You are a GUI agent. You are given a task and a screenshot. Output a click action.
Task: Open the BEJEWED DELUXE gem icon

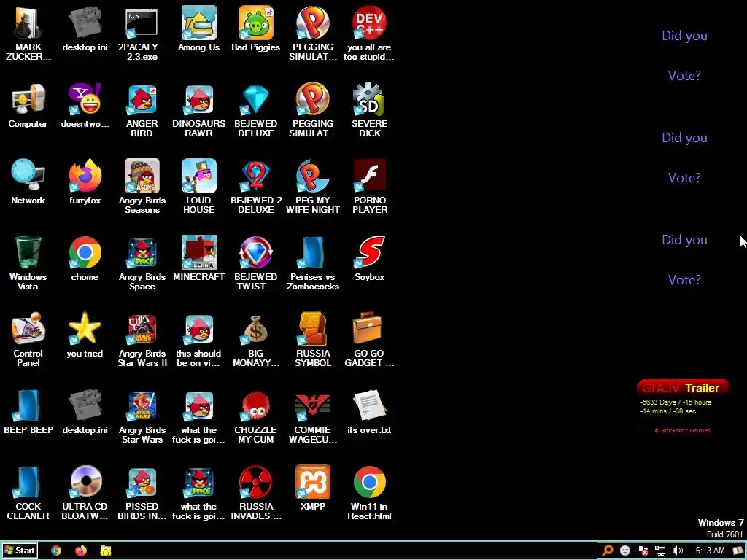(x=256, y=111)
